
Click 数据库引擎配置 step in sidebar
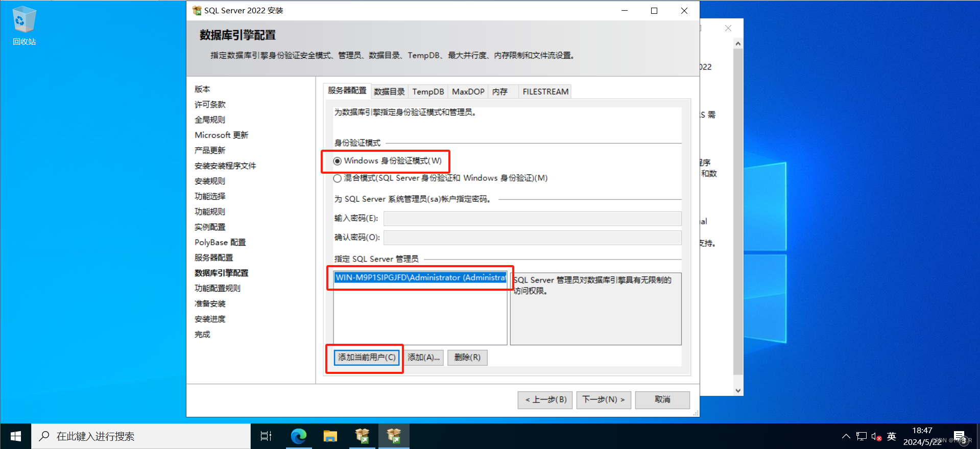[221, 273]
